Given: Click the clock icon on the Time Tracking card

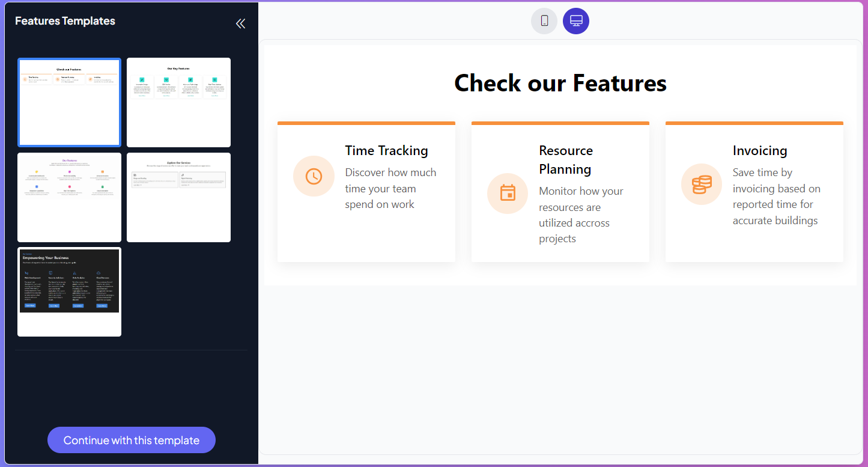Looking at the screenshot, I should click(x=314, y=176).
